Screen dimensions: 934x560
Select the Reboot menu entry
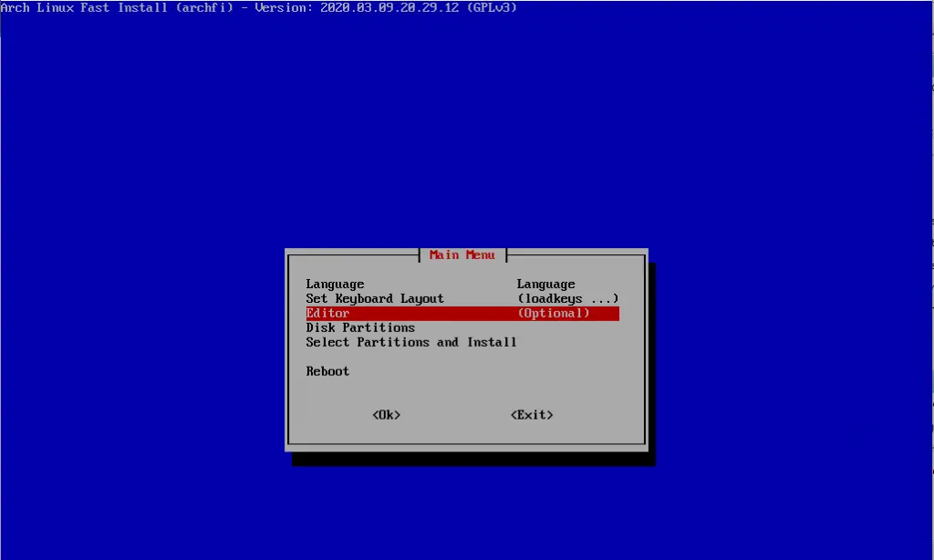coord(327,371)
